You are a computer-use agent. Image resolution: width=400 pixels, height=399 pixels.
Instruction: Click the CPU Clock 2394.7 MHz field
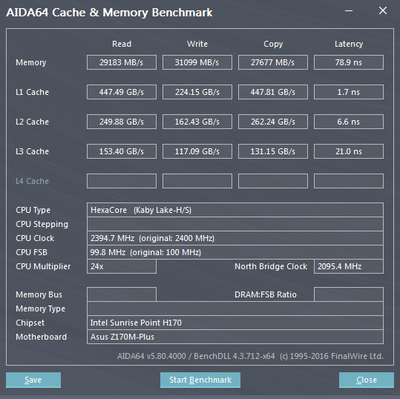click(235, 238)
